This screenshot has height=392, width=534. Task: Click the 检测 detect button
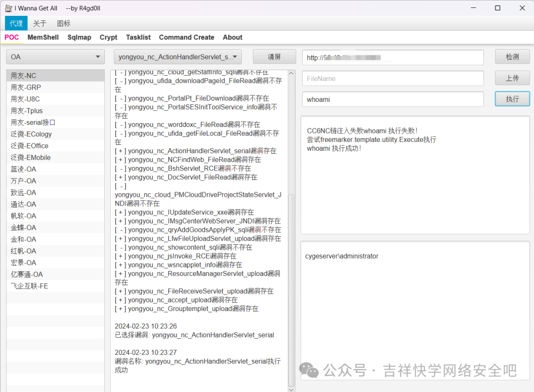tap(512, 57)
